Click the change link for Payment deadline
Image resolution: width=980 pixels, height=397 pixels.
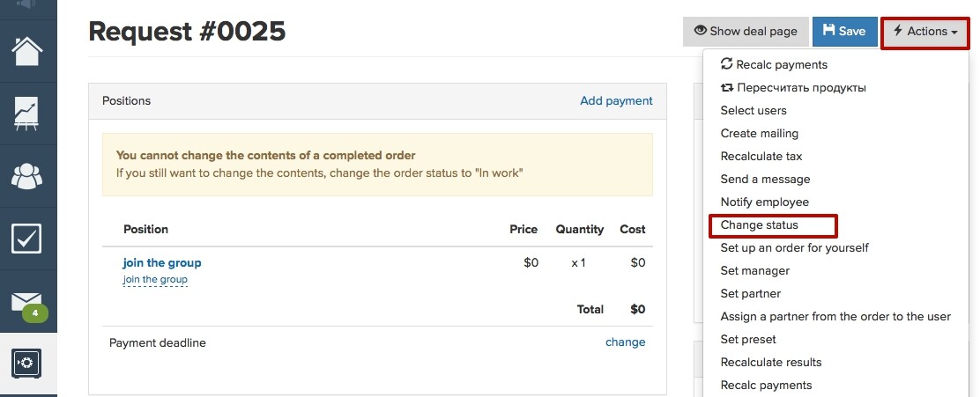pos(625,342)
